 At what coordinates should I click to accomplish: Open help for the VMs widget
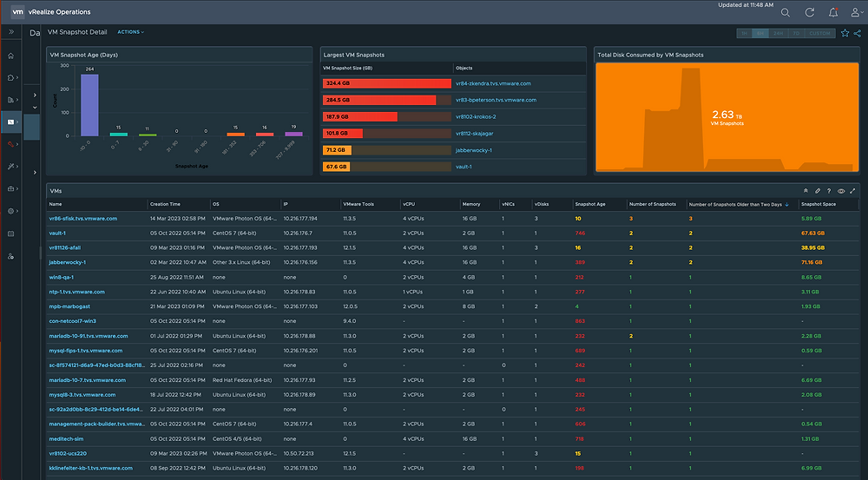(829, 191)
